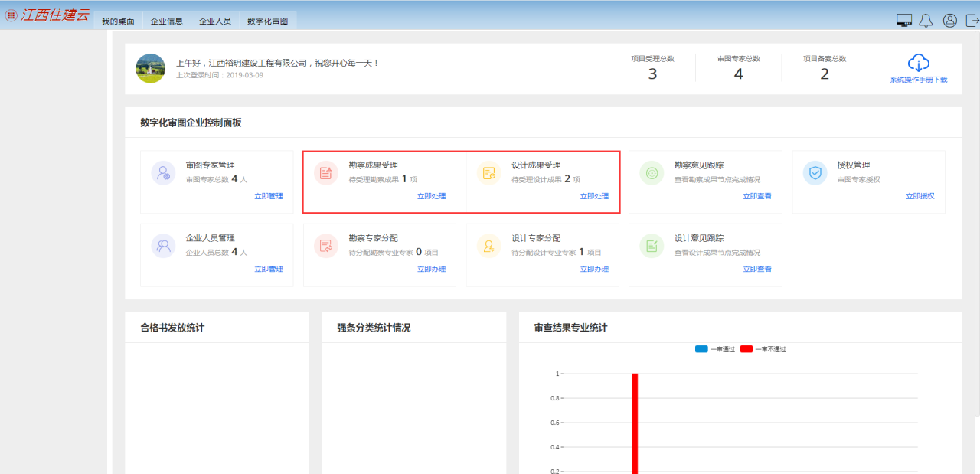Toggle the blue 一审通过 legend series

coord(715,349)
